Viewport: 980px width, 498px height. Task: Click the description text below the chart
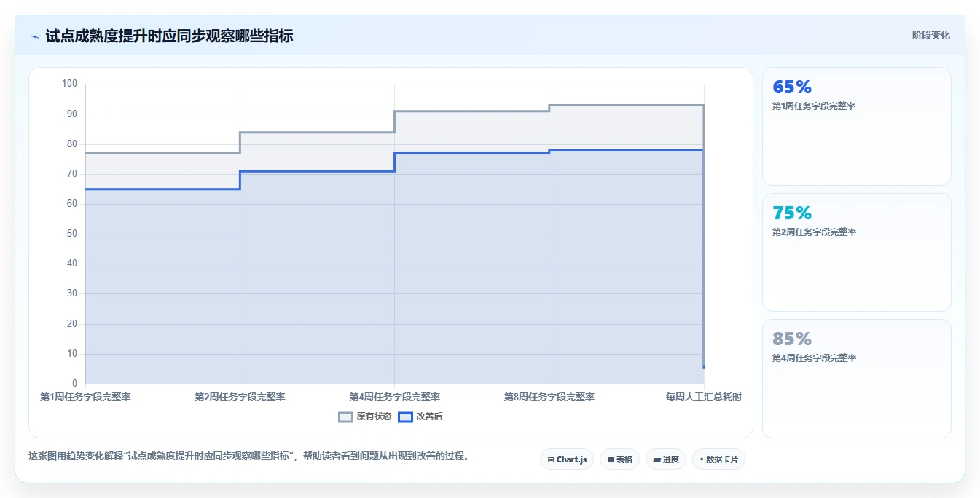pos(248,456)
